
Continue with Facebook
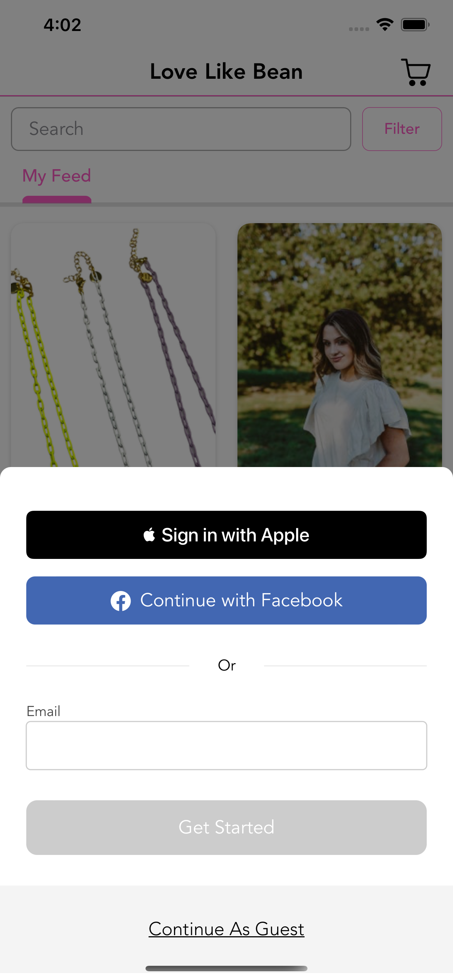point(226,600)
